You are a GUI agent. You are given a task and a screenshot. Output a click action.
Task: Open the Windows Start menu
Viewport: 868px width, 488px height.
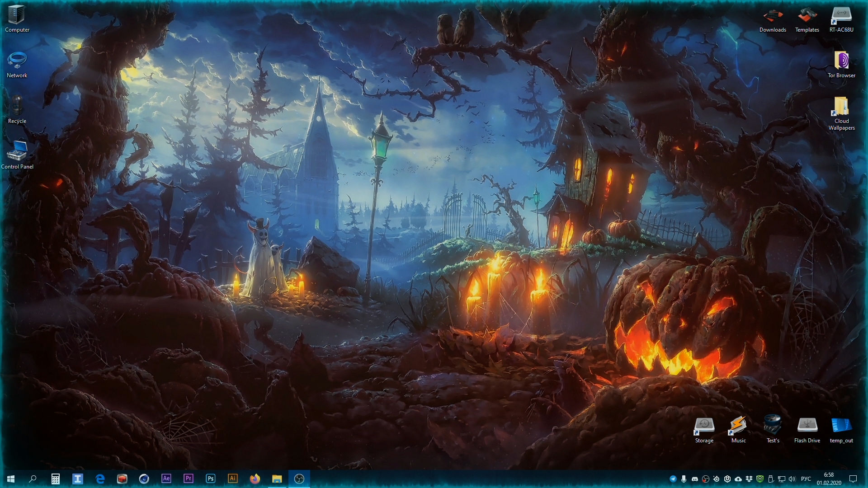[11, 479]
